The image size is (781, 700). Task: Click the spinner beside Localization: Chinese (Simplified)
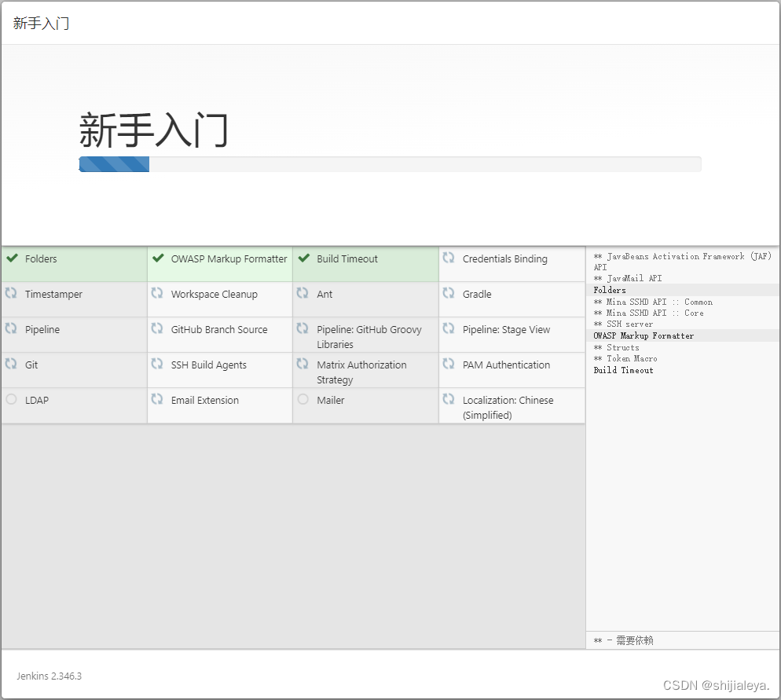click(449, 399)
